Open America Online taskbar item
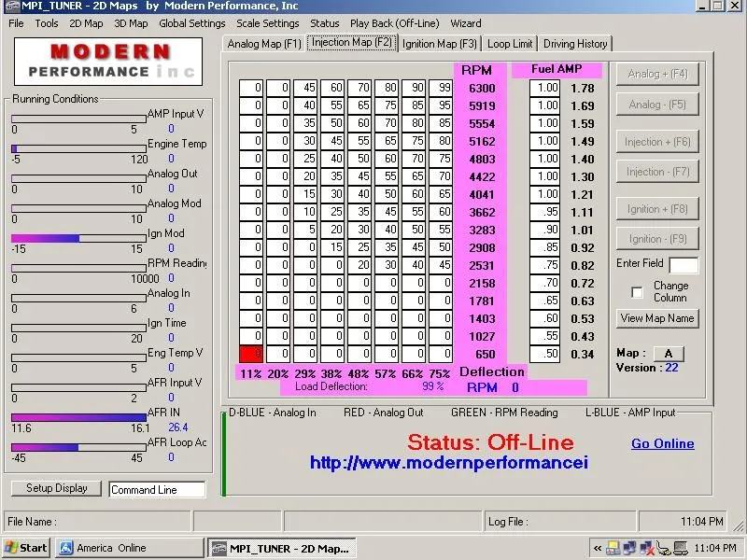Image resolution: width=747 pixels, height=560 pixels. tap(129, 548)
